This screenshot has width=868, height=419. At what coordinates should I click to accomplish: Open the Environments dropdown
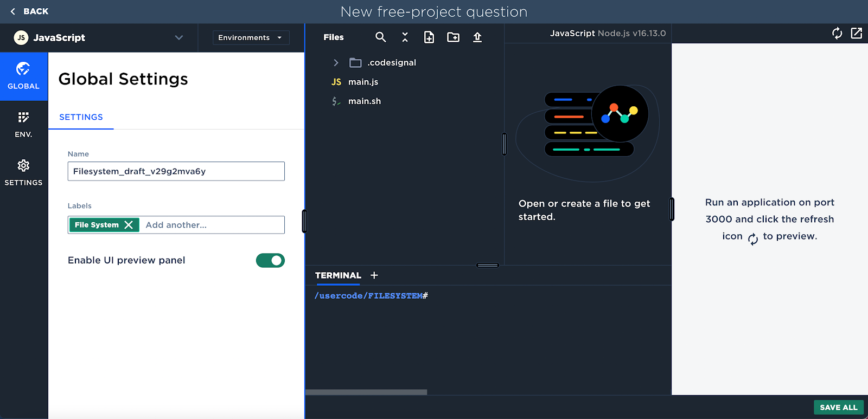pos(251,37)
